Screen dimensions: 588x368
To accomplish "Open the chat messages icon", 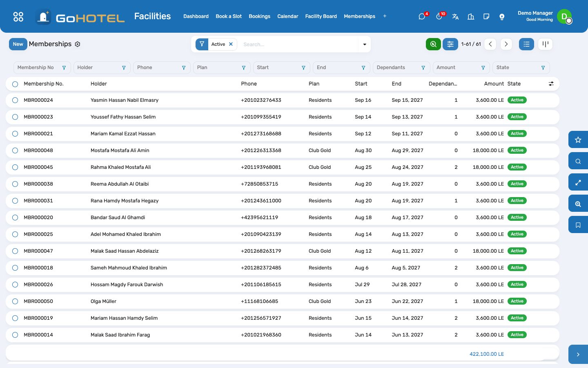I will (x=422, y=16).
